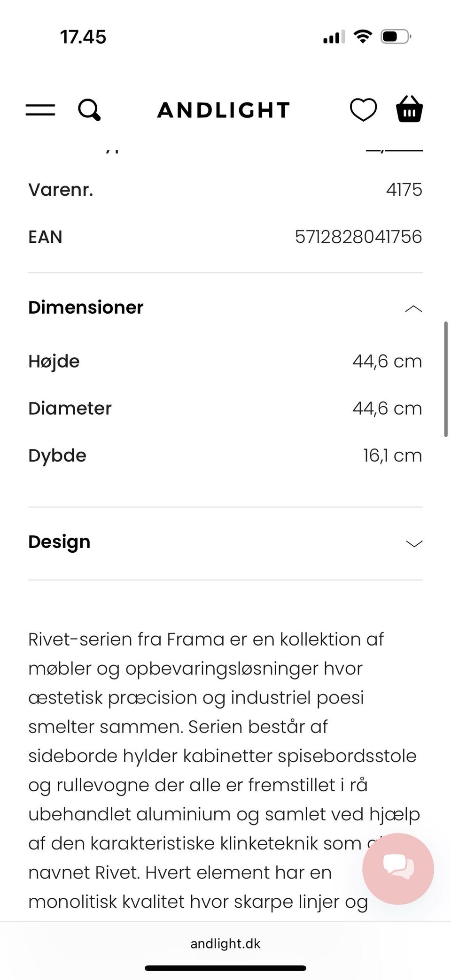Tap the andlight.dk address bar
Viewport: 451px width, 980px height.
pos(225,943)
